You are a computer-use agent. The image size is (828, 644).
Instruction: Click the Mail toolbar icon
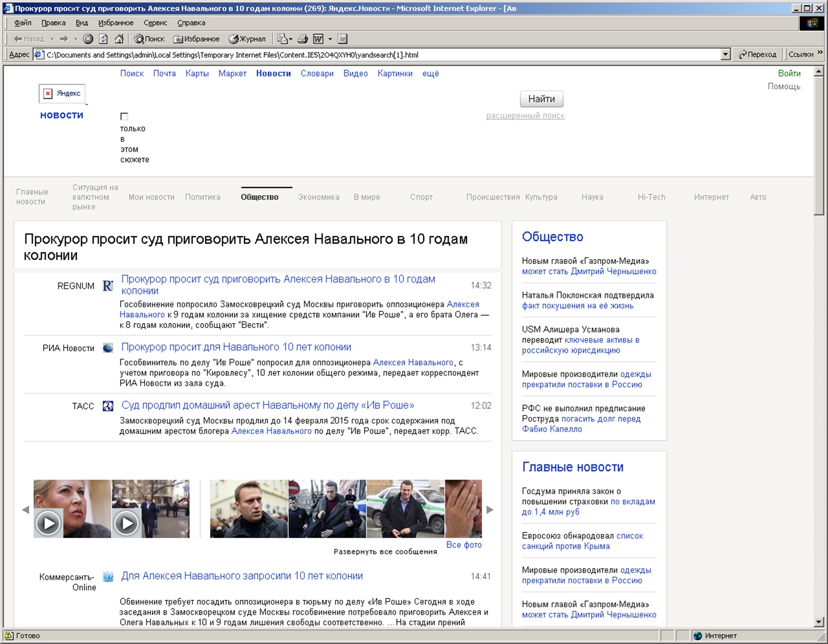[282, 39]
